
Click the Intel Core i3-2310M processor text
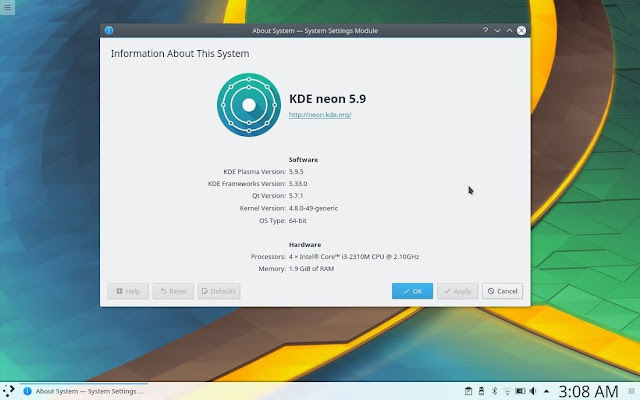[354, 257]
